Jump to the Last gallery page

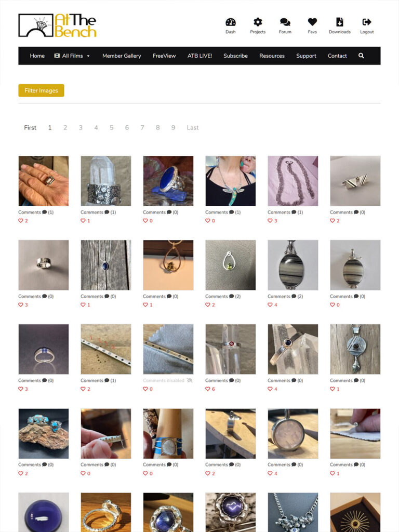[x=193, y=128]
